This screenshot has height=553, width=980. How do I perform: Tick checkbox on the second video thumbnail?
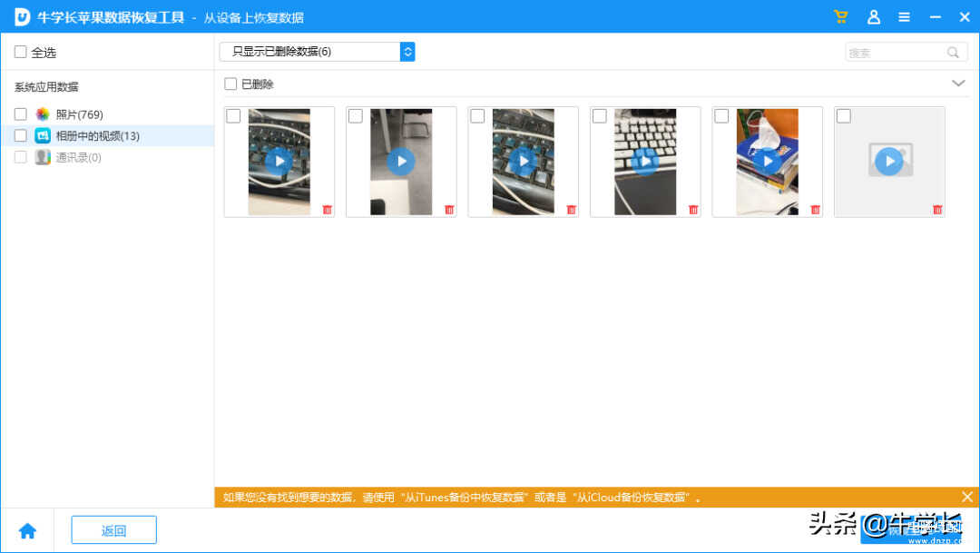point(356,116)
